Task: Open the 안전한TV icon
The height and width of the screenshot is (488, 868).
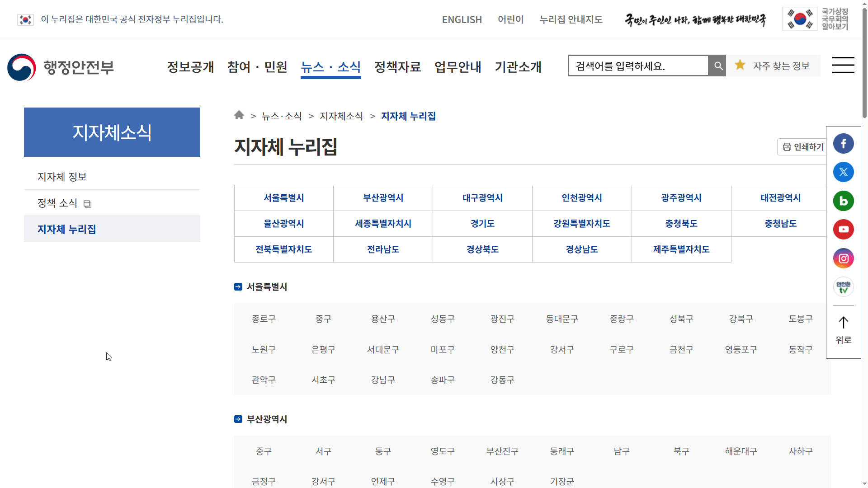Action: (x=843, y=286)
